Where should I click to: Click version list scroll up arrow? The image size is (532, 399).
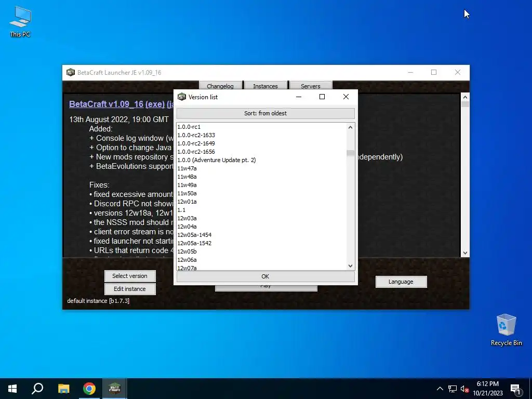351,127
